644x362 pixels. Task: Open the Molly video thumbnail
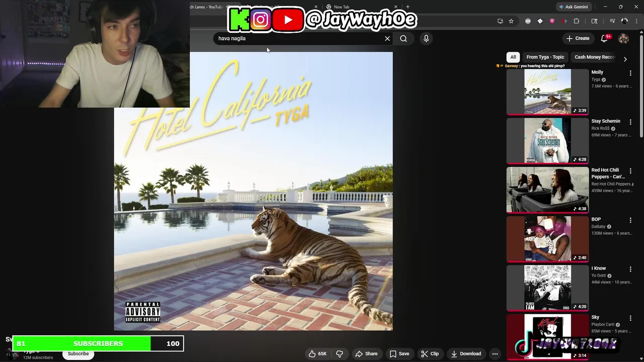[547, 92]
